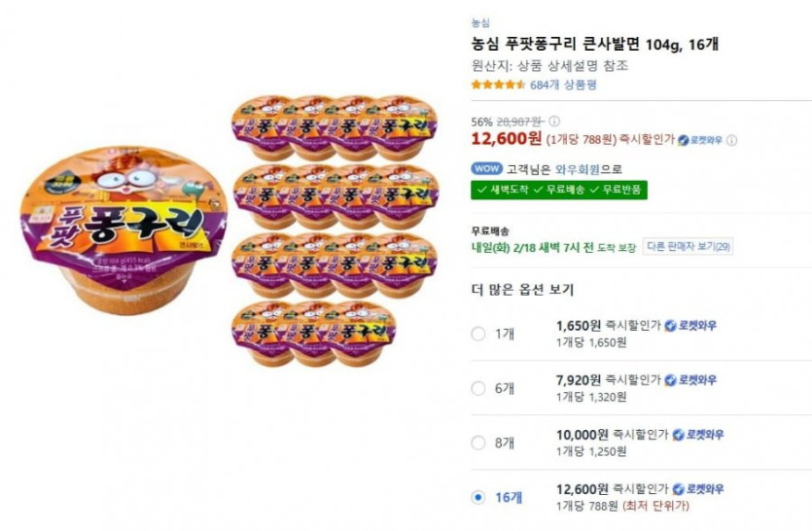
Task: Click the blue WOW membership badge
Action: (486, 168)
